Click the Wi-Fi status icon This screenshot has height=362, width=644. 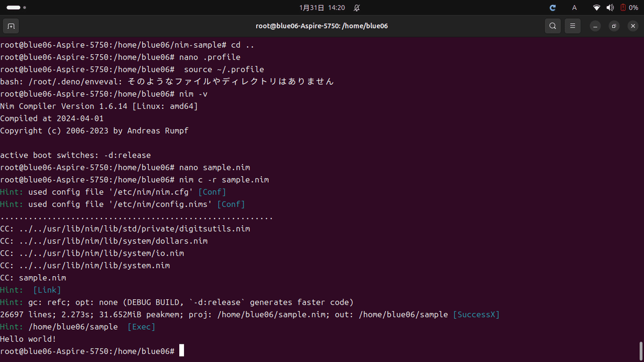[596, 8]
